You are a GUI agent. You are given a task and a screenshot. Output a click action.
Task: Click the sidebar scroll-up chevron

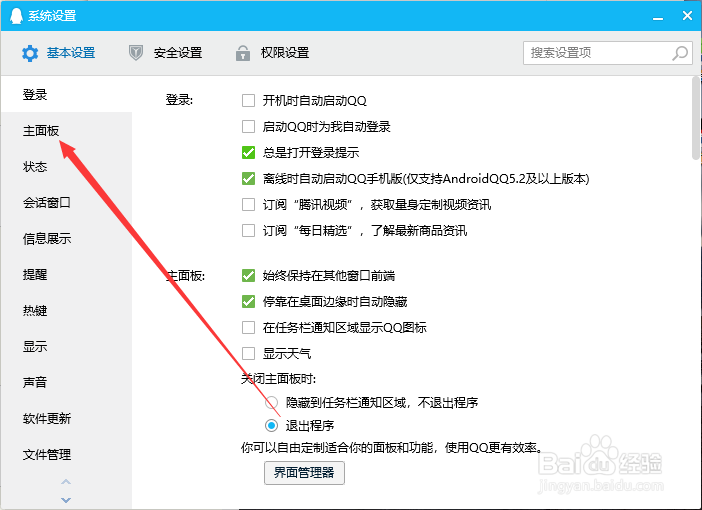tap(66, 482)
